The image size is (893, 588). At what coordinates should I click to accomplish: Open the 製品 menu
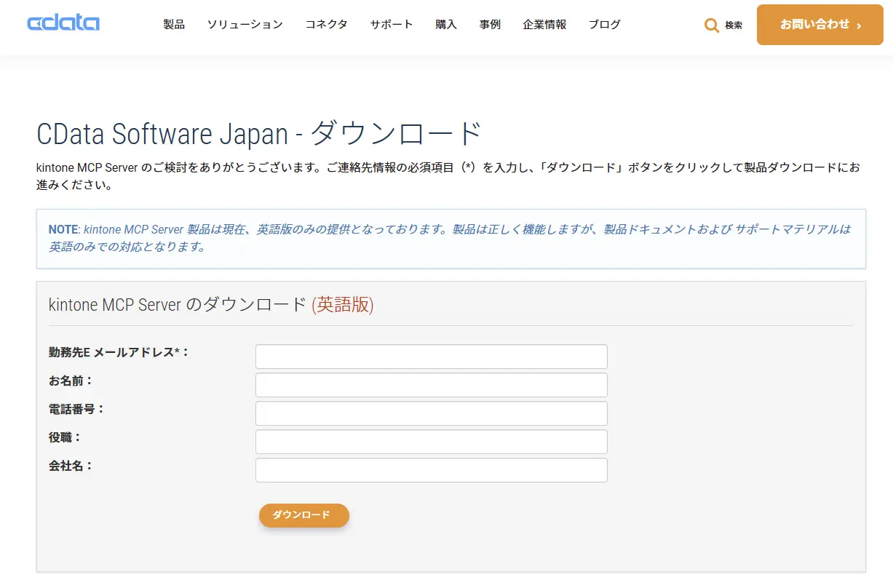point(174,25)
